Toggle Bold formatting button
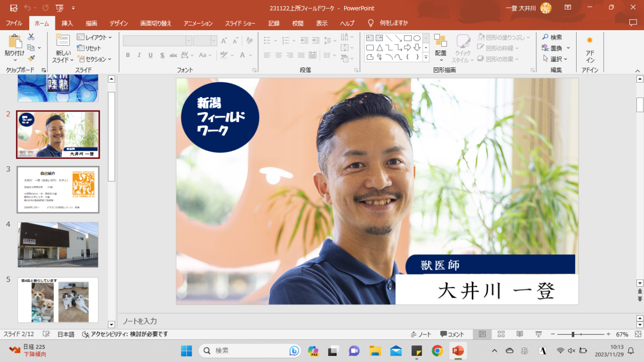This screenshot has height=362, width=644. coord(128,55)
